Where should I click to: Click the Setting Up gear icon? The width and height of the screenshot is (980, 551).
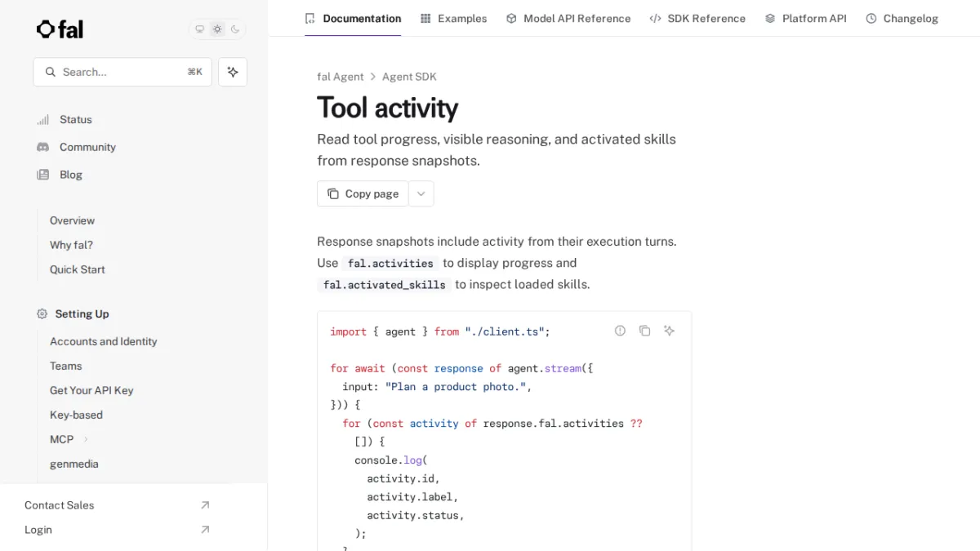pyautogui.click(x=42, y=313)
